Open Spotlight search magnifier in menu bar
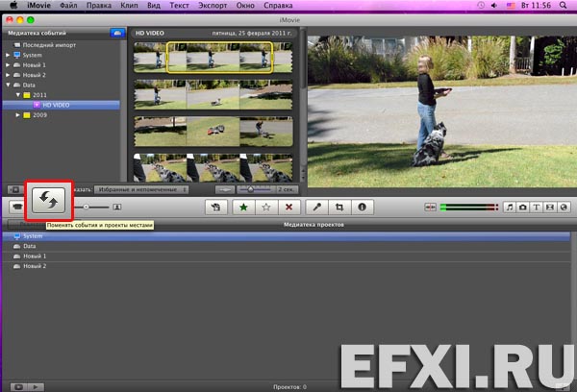 pos(563,5)
